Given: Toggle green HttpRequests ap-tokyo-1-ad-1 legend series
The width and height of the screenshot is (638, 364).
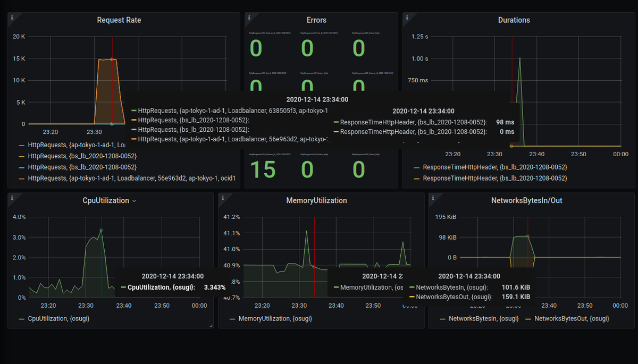Looking at the screenshot, I should (76, 145).
